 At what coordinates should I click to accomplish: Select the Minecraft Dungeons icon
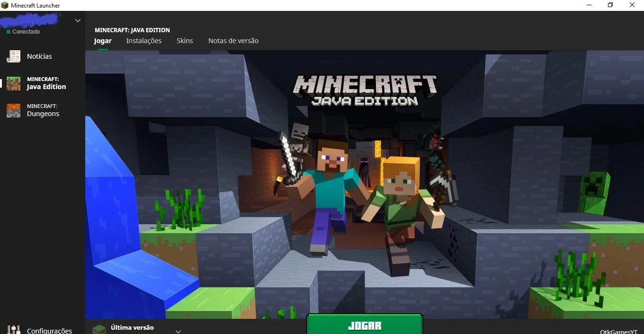tap(13, 110)
